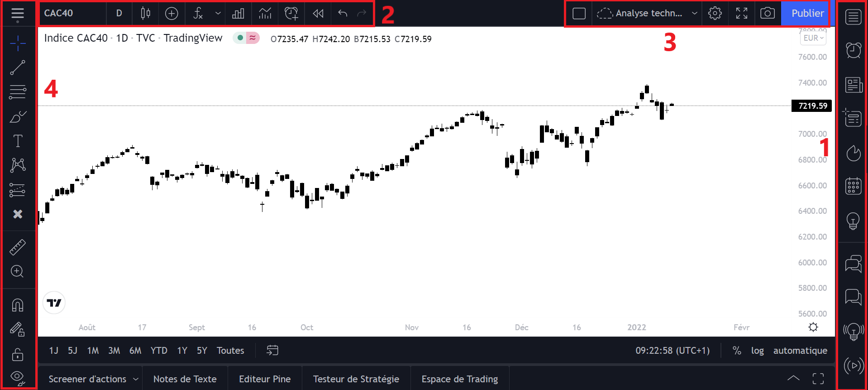Screen dimensions: 868x390
Task: Expand the Analyse technique layout dropdown
Action: (694, 14)
